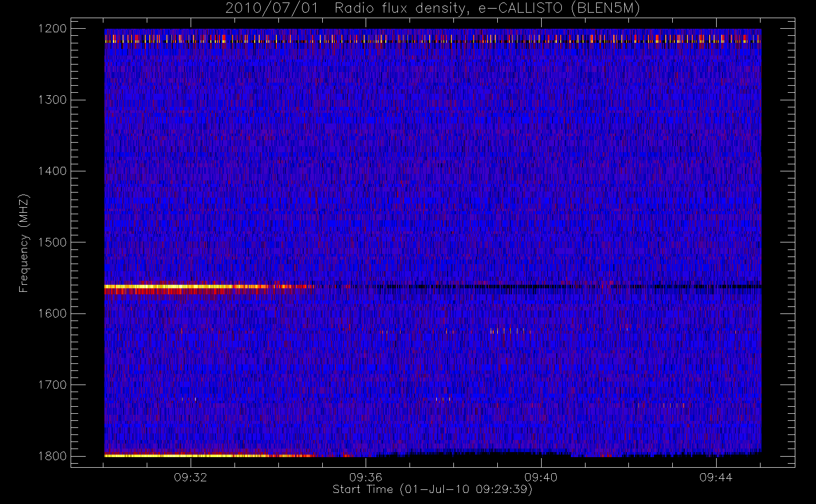Click the 1600 frequency tick label
The image size is (816, 504).
pyautogui.click(x=53, y=313)
